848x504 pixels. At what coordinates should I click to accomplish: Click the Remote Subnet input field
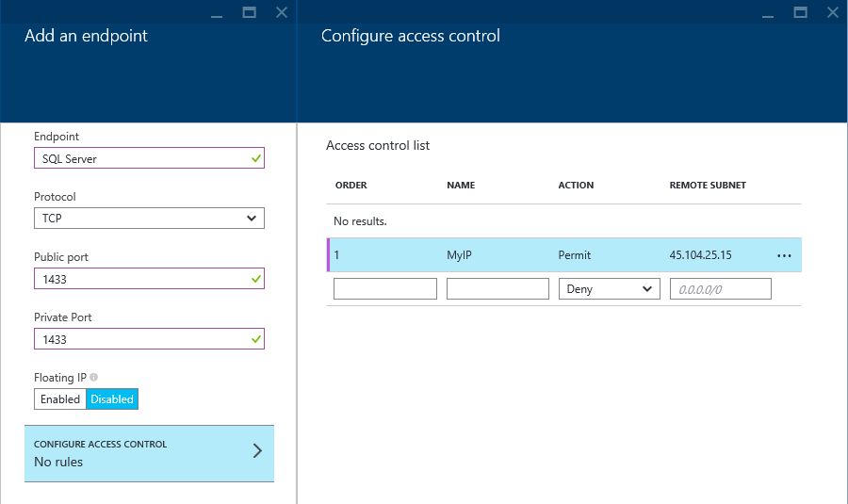point(721,289)
